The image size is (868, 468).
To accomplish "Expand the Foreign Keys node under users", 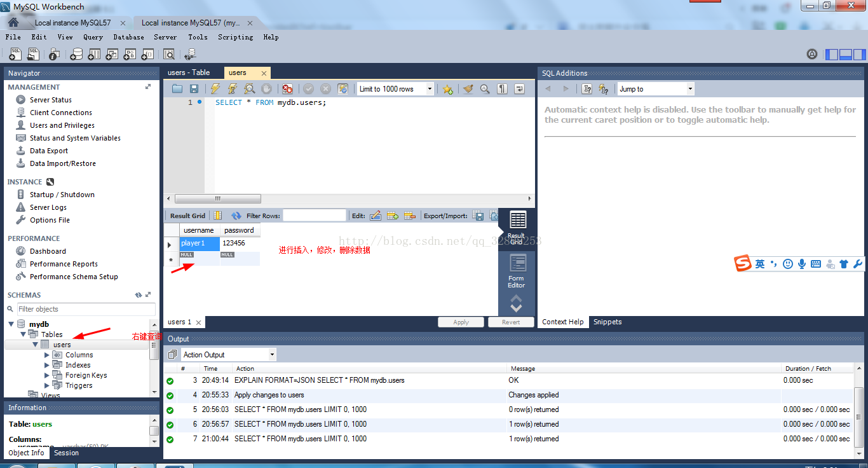I will pyautogui.click(x=45, y=375).
